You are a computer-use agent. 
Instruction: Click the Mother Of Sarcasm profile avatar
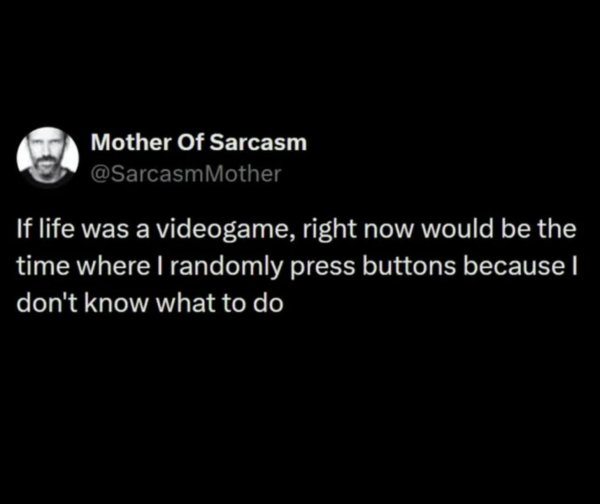point(49,157)
